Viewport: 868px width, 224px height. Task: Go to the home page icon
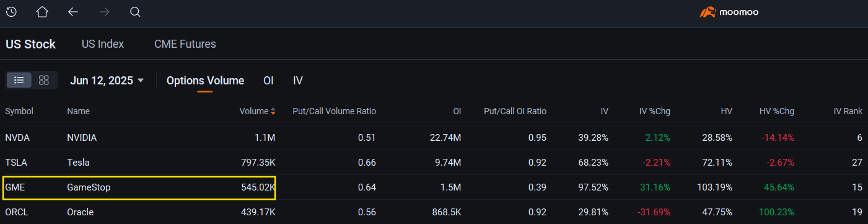42,12
